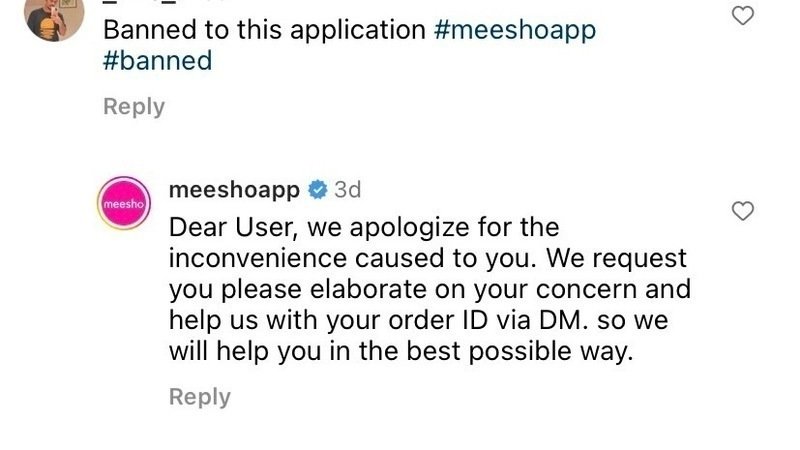The width and height of the screenshot is (800, 450).
Task: Open the meesho pink profile picture
Action: click(124, 205)
